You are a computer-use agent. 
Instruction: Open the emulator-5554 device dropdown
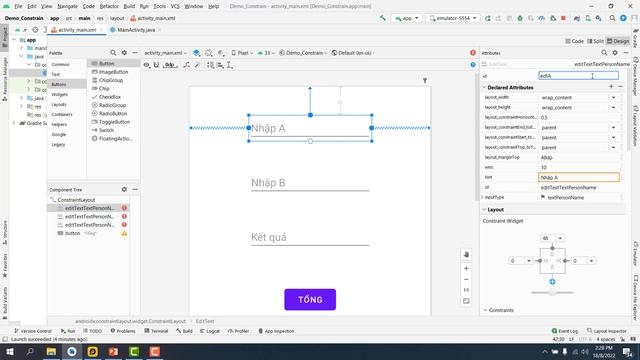[453, 18]
